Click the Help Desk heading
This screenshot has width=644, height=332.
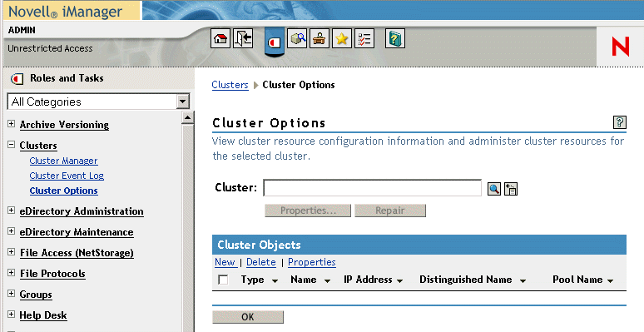tap(43, 316)
